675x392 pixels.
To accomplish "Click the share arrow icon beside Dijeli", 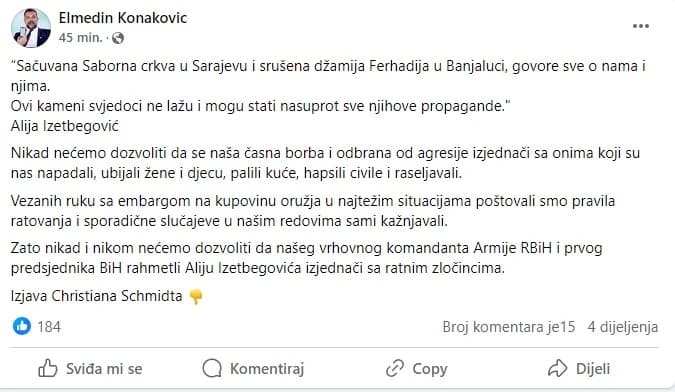I will tap(557, 368).
